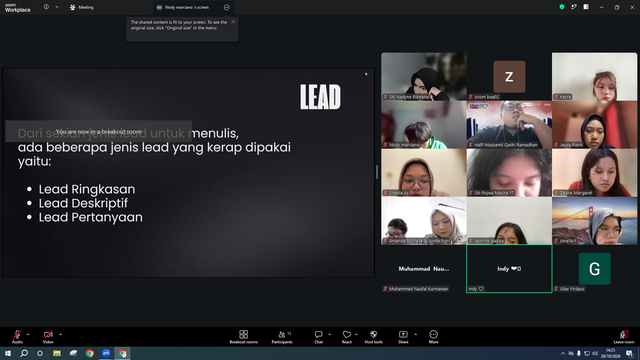
Task: Open Windows taskbar search
Action: click(24, 353)
